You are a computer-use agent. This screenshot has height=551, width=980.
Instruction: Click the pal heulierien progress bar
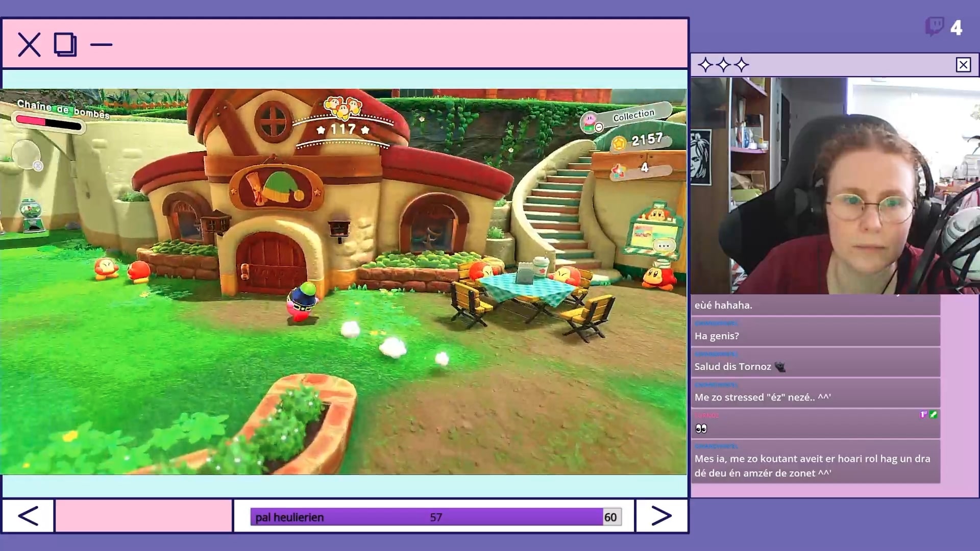point(435,517)
